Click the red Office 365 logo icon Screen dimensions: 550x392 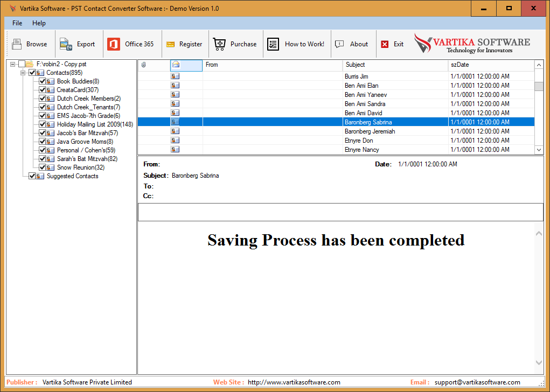pos(114,44)
